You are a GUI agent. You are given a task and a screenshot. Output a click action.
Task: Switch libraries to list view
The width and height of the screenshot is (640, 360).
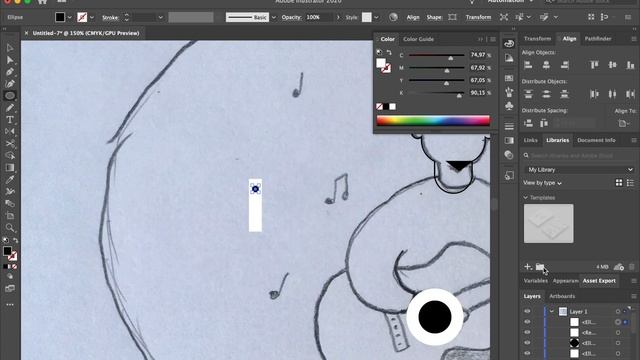[630, 182]
